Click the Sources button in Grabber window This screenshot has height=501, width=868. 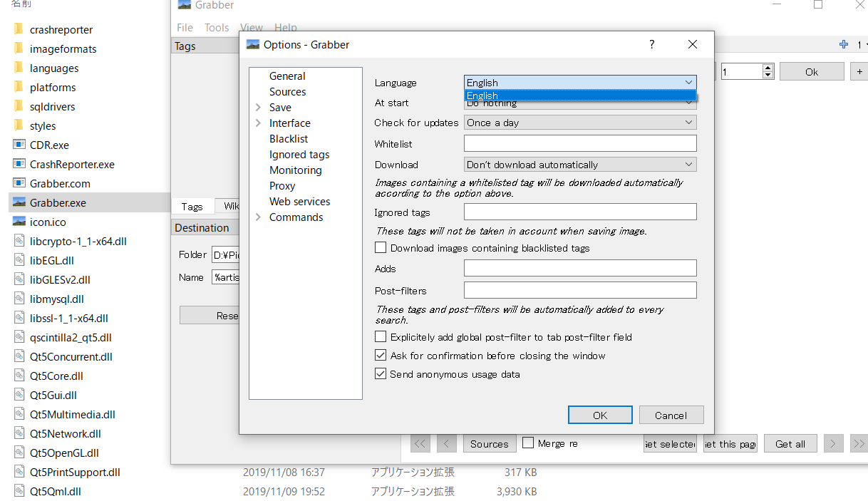[490, 443]
